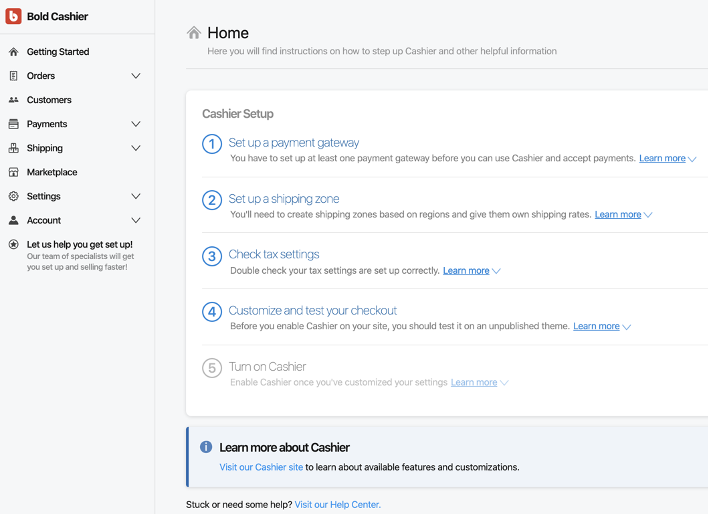Click the Bold Cashier logo icon
The height and width of the screenshot is (514, 708).
tap(14, 16)
